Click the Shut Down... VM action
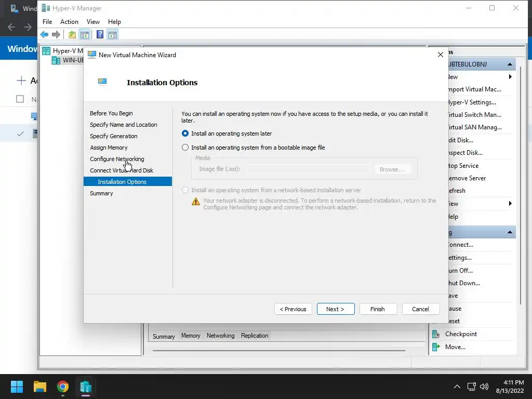532x399 pixels. (464, 283)
